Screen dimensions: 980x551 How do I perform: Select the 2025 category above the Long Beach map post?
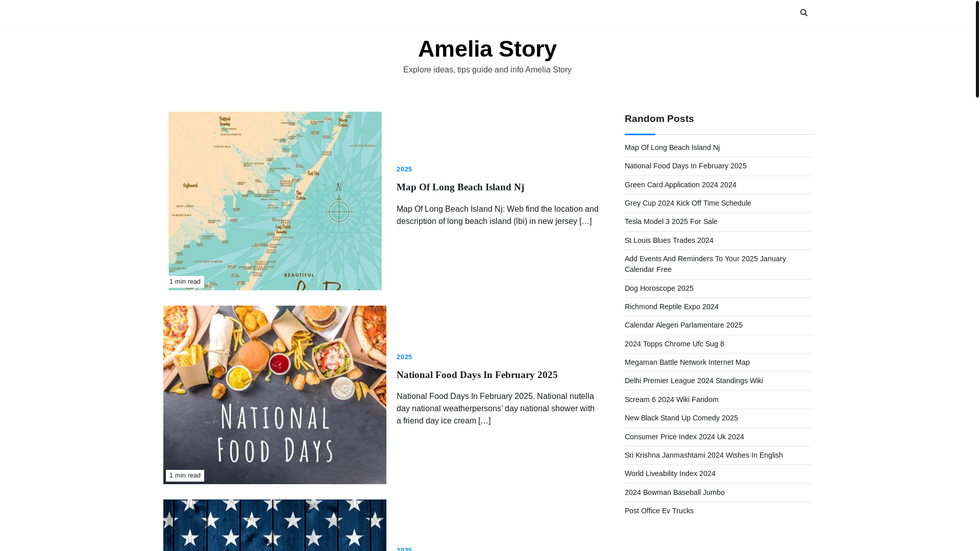[x=404, y=169]
